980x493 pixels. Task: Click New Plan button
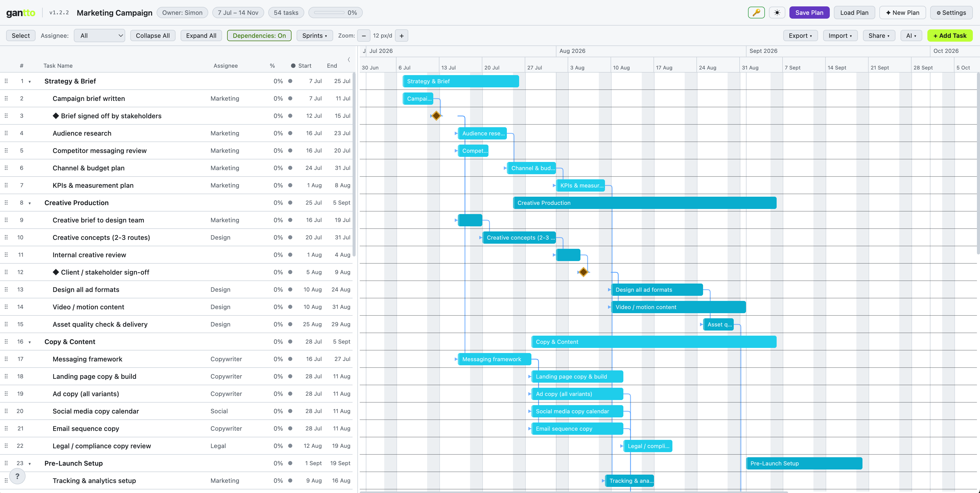[902, 13]
